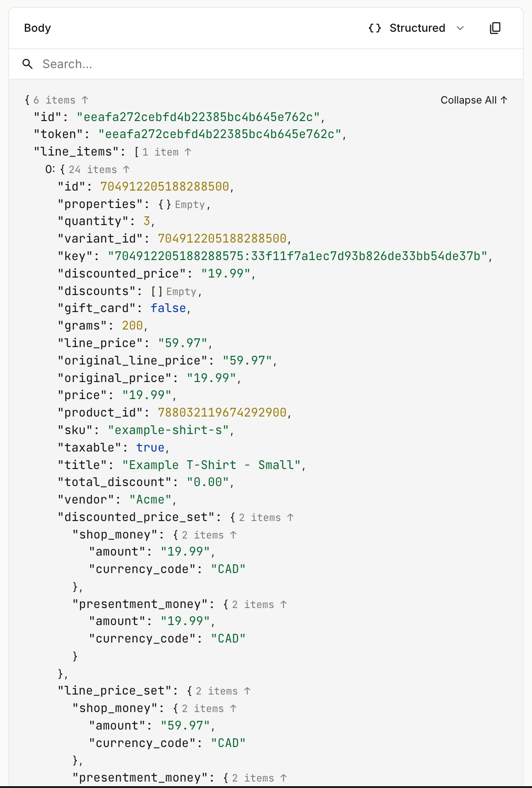Viewport: 532px width, 788px height.
Task: Click the Collapse All link
Action: click(x=473, y=100)
